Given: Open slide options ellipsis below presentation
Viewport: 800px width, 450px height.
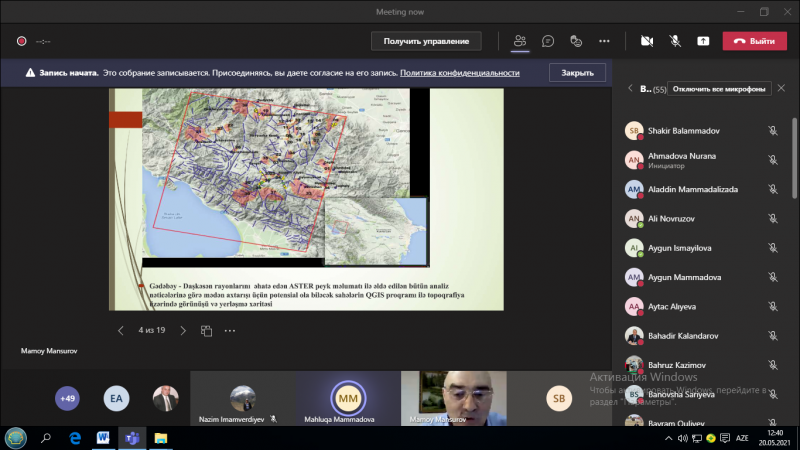Looking at the screenshot, I should pos(230,330).
